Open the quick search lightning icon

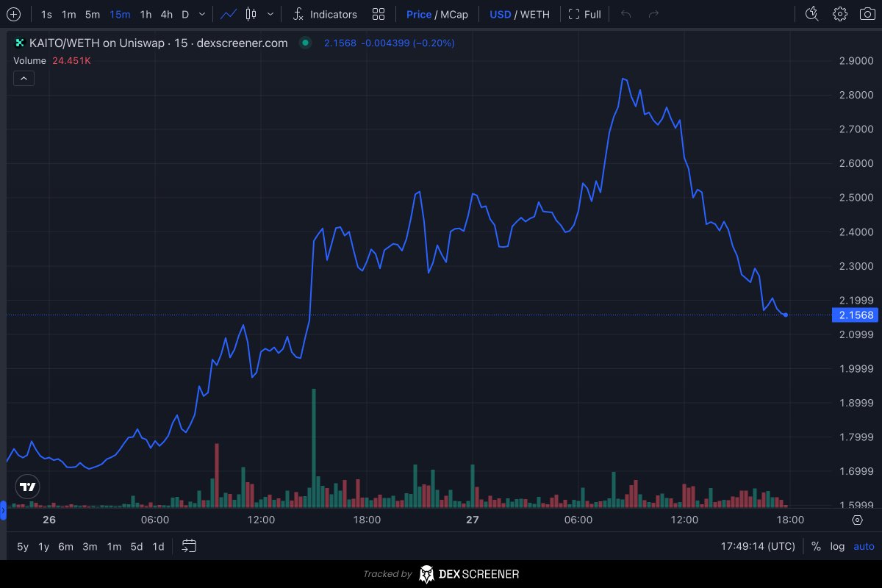(812, 14)
